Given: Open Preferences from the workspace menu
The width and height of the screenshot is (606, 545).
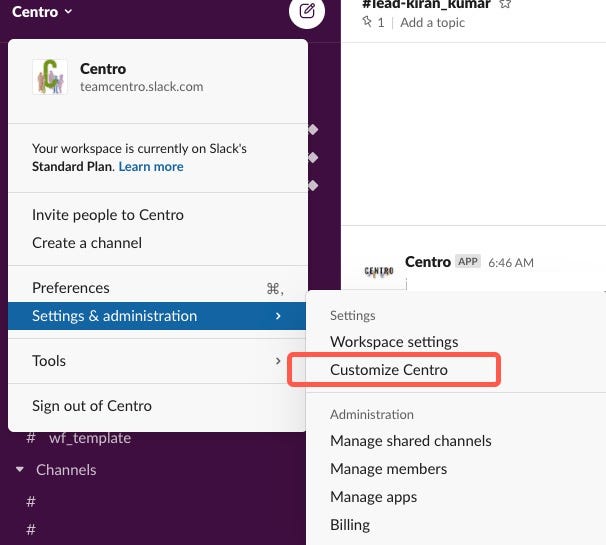Looking at the screenshot, I should 158,288.
